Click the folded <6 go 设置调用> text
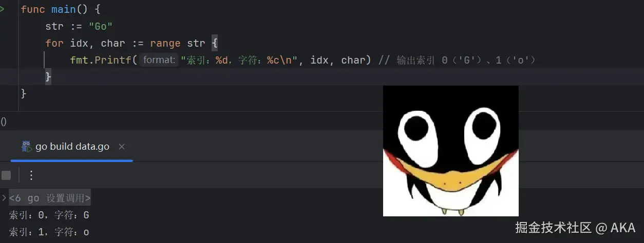Screen dimensions: 644x243 pyautogui.click(x=50, y=198)
